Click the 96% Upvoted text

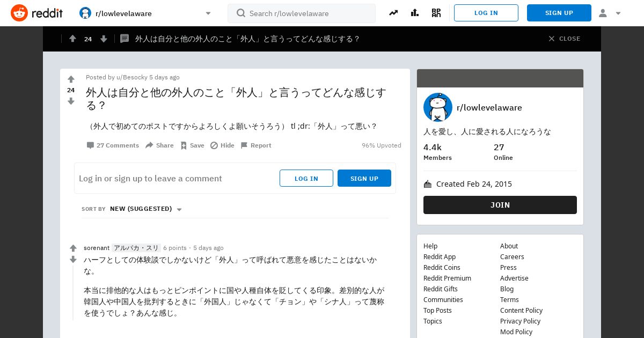coord(382,145)
